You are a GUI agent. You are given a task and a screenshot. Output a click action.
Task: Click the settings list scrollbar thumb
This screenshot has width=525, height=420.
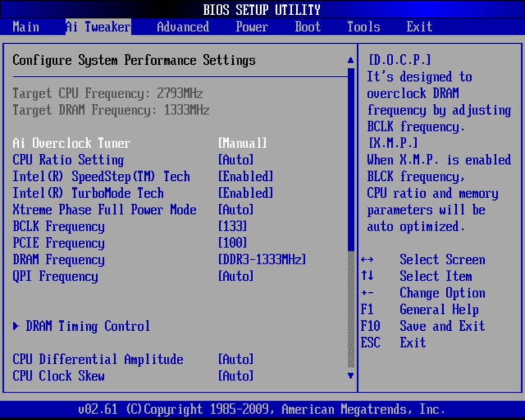pyautogui.click(x=351, y=159)
